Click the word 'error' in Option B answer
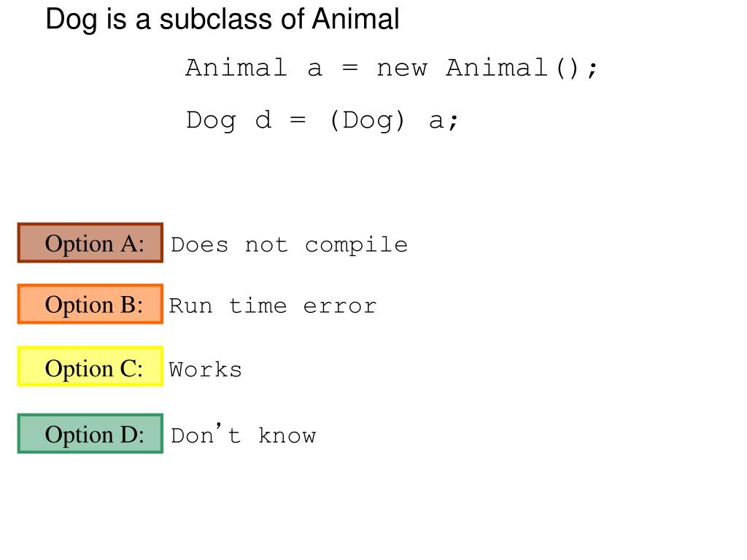This screenshot has height=560, width=747. click(x=340, y=306)
